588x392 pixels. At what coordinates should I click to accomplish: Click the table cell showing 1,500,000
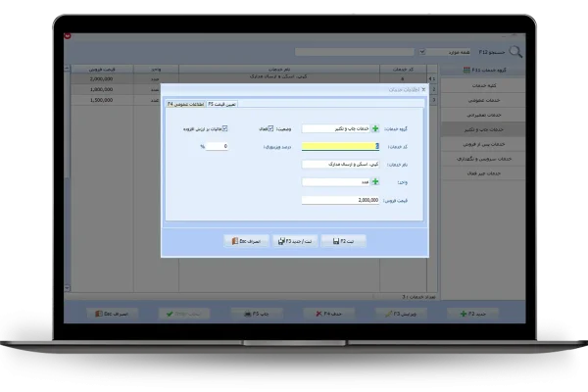pyautogui.click(x=102, y=100)
